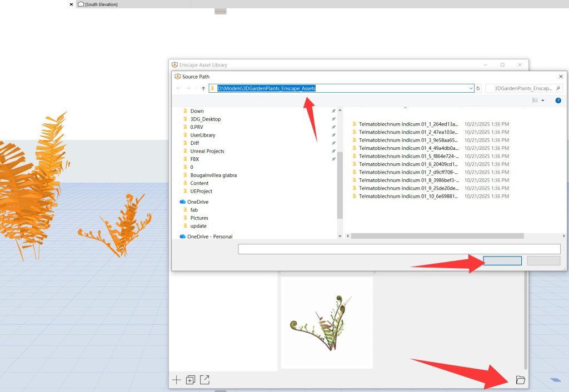
Task: Unpin the Down quick access folder
Action: [x=333, y=111]
